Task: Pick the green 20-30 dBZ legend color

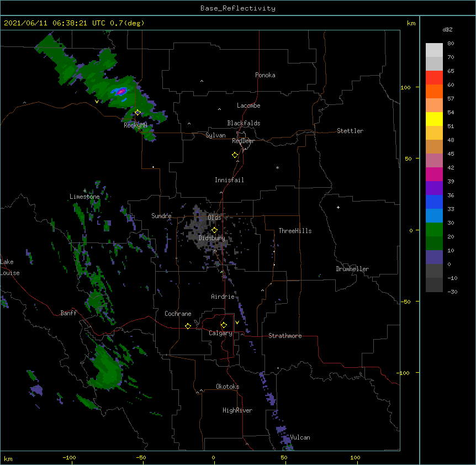Action: pyautogui.click(x=434, y=230)
